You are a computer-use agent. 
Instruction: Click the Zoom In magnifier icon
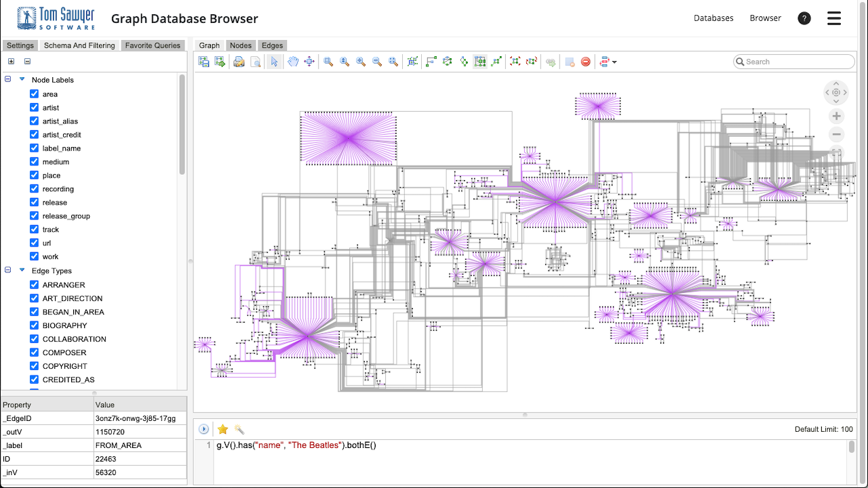pos(361,62)
